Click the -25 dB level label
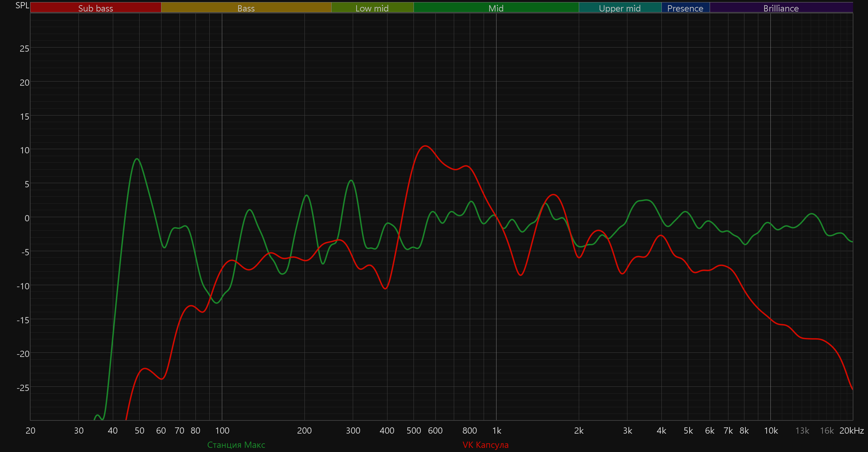The height and width of the screenshot is (452, 868). 23,388
